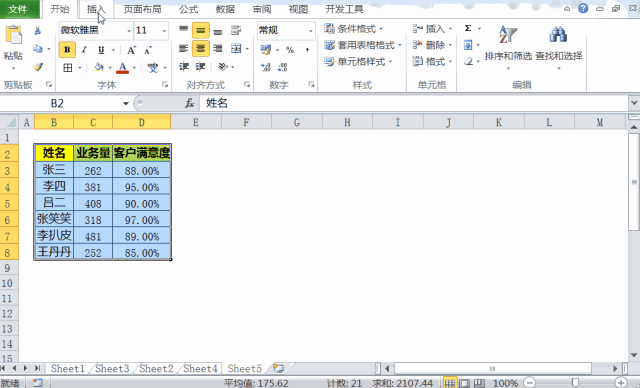Screen dimensions: 640x388
Task: Click the Cut scissors icon
Action: [x=38, y=31]
